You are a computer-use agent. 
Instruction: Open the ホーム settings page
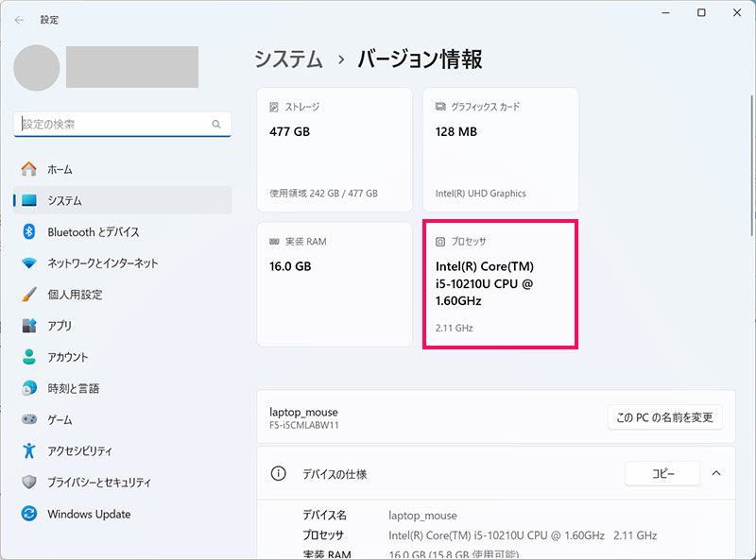click(123, 169)
